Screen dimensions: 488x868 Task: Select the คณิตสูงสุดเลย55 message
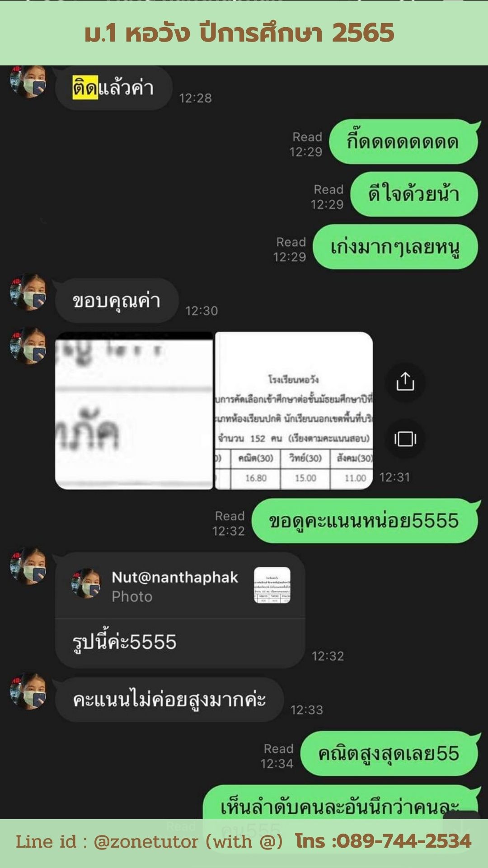click(x=389, y=754)
